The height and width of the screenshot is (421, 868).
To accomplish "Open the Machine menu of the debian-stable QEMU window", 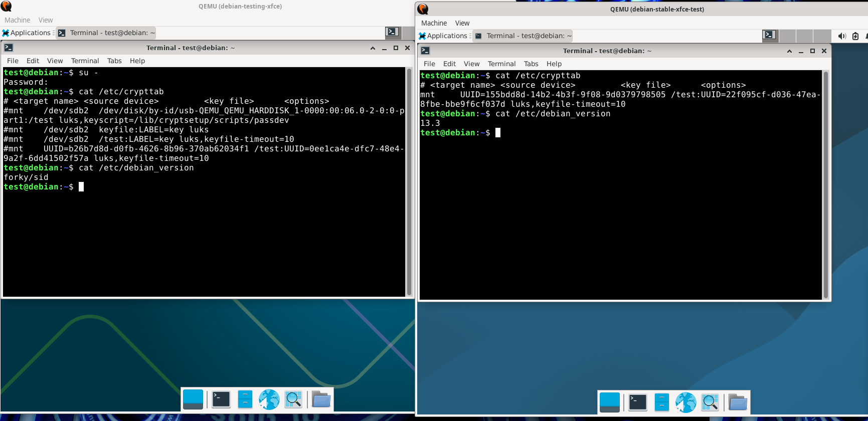I will pos(434,23).
